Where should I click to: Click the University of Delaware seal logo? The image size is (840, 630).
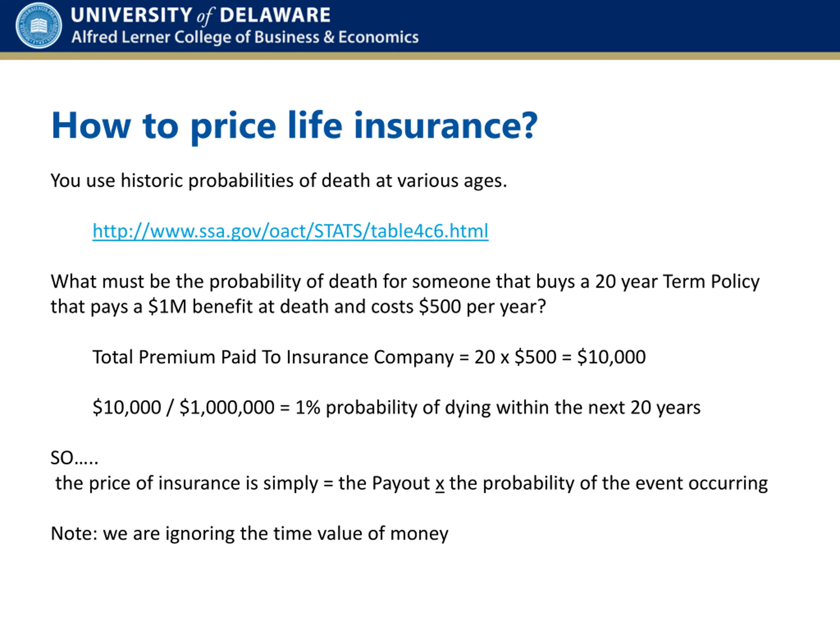pyautogui.click(x=39, y=26)
